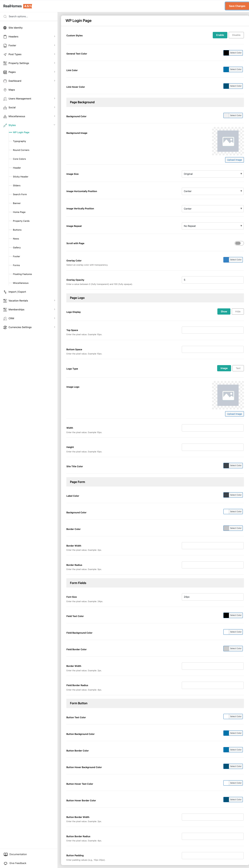This screenshot has height=868, width=249.
Task: Click the Currencies Settings icon
Action: tap(5, 327)
